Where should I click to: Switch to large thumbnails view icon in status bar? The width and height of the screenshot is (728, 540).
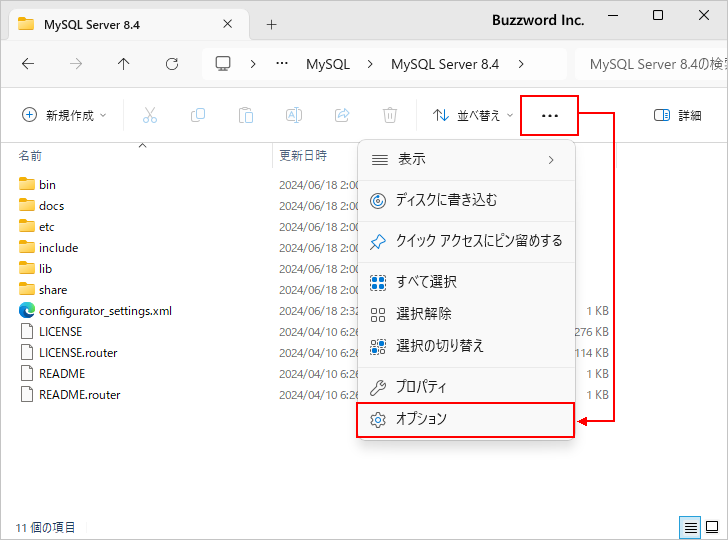(x=712, y=527)
